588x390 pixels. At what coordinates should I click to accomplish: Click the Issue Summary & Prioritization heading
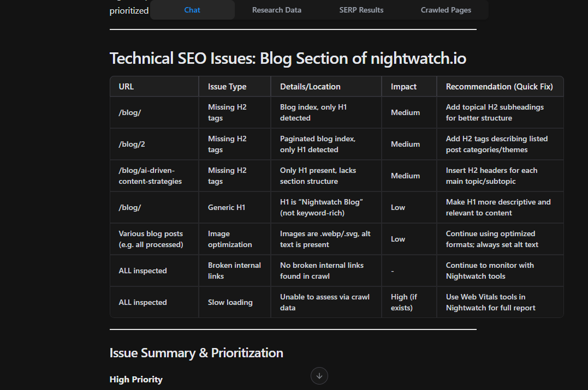pyautogui.click(x=196, y=352)
